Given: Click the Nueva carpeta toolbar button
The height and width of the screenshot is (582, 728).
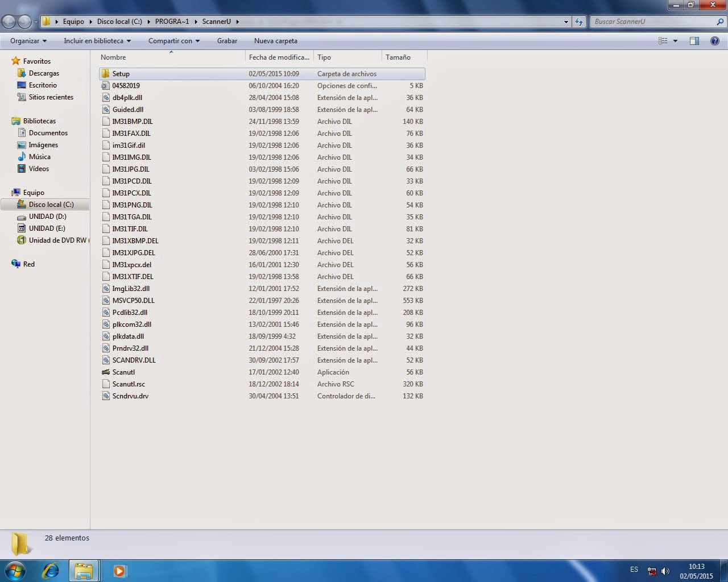Looking at the screenshot, I should coord(276,41).
